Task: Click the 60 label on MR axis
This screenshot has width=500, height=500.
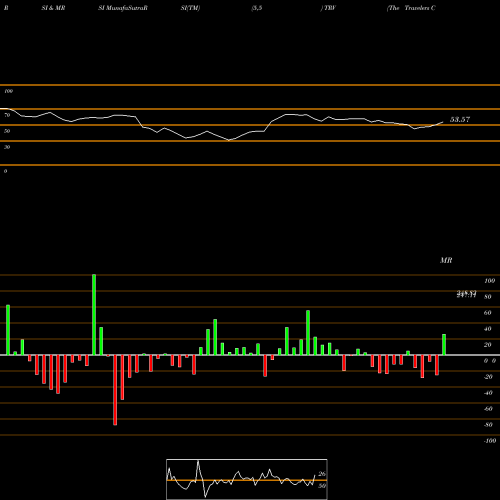Action: (x=488, y=313)
